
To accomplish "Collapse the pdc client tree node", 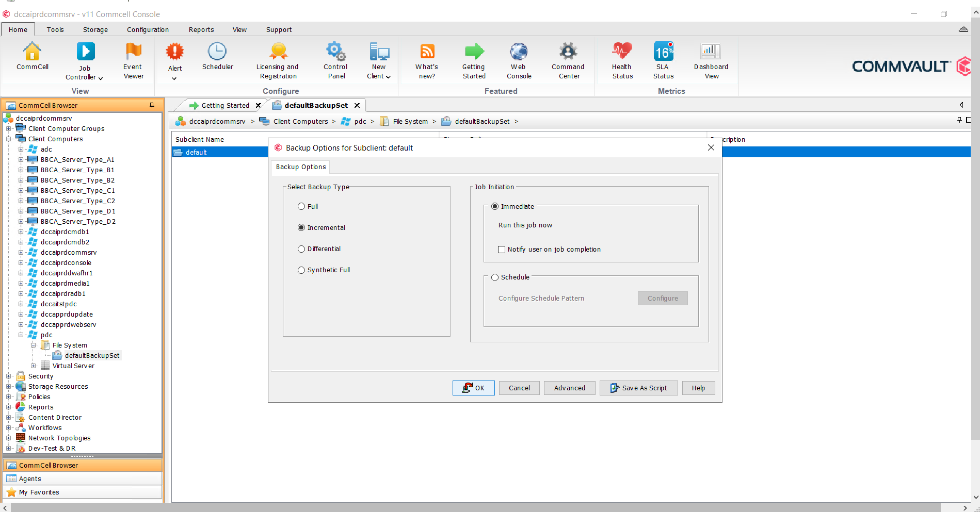I will [21, 335].
